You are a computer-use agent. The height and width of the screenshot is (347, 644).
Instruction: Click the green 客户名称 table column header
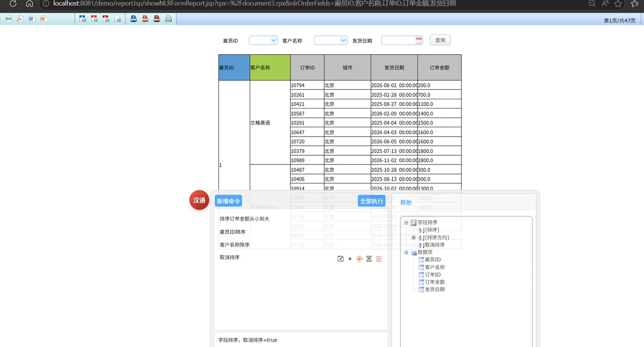pyautogui.click(x=270, y=68)
